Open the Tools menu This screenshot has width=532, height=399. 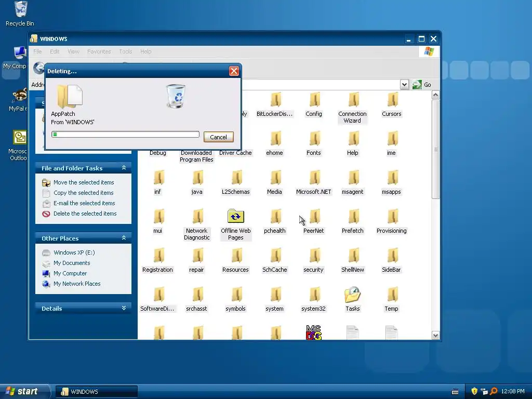(126, 51)
